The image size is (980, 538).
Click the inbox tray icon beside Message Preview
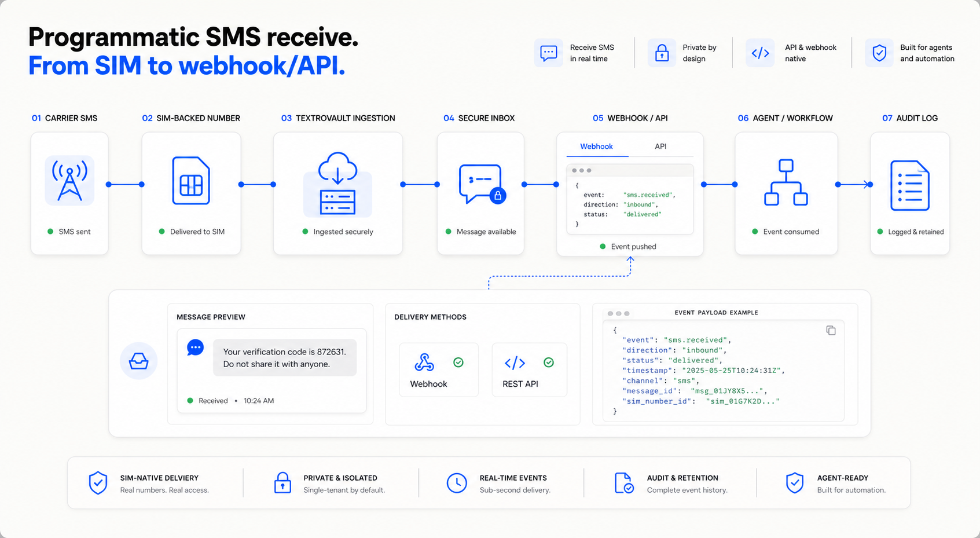pos(138,361)
